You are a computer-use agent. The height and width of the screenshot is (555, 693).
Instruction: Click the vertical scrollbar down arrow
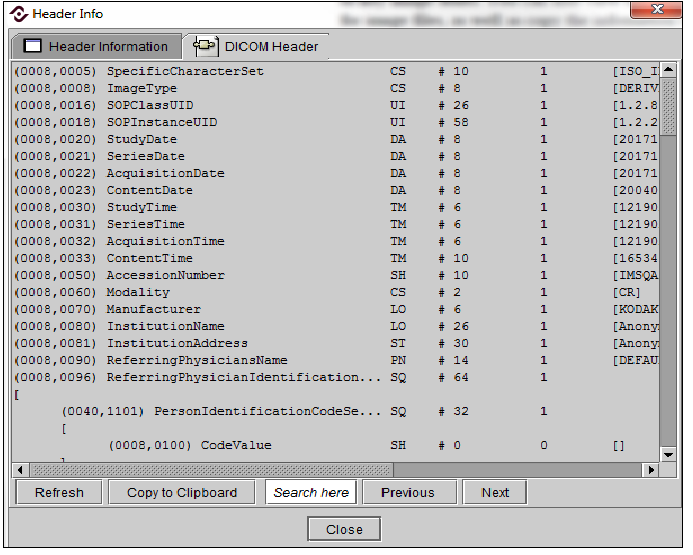point(668,454)
